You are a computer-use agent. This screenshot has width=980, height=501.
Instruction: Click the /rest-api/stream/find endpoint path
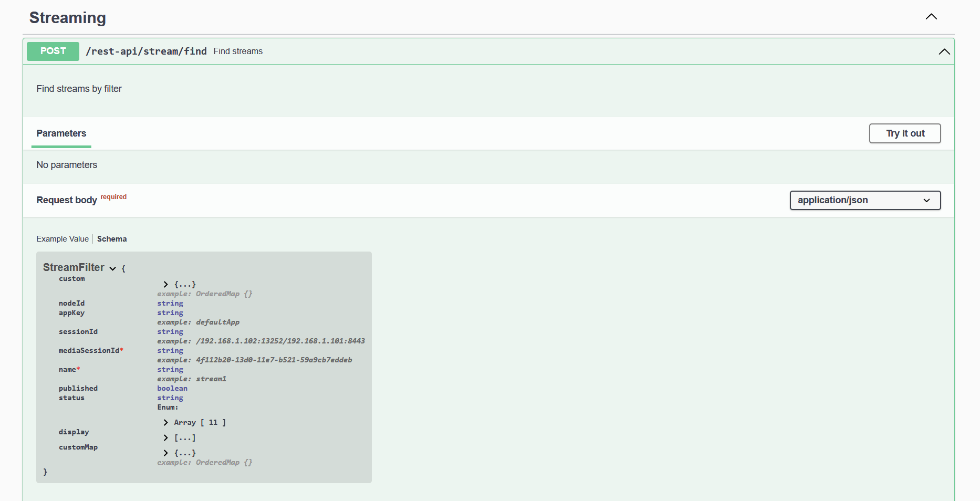tap(146, 51)
